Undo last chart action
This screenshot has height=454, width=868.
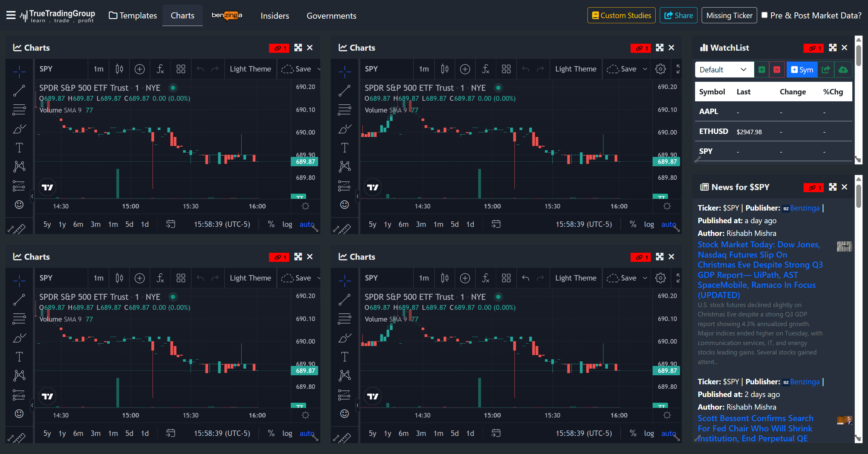click(x=200, y=69)
